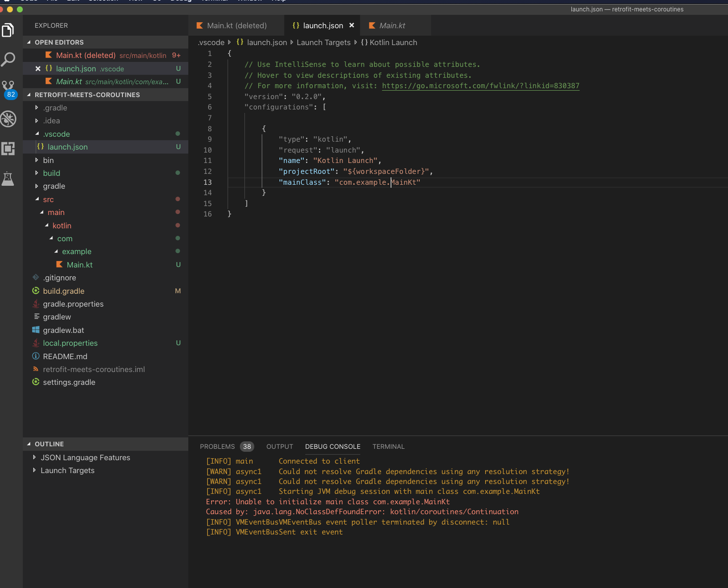Open italic Main.kt in Open Editors list
Screen dimensions: 728x588
click(x=106, y=81)
